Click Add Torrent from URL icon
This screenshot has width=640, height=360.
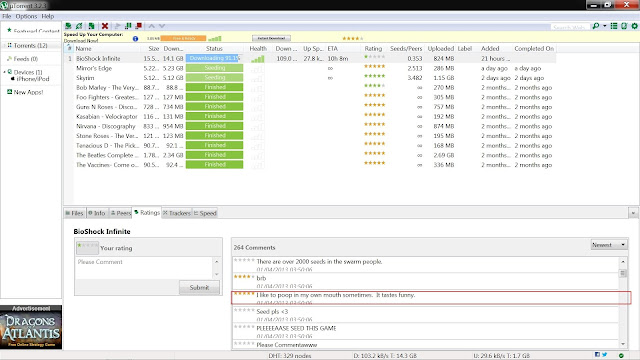79,26
